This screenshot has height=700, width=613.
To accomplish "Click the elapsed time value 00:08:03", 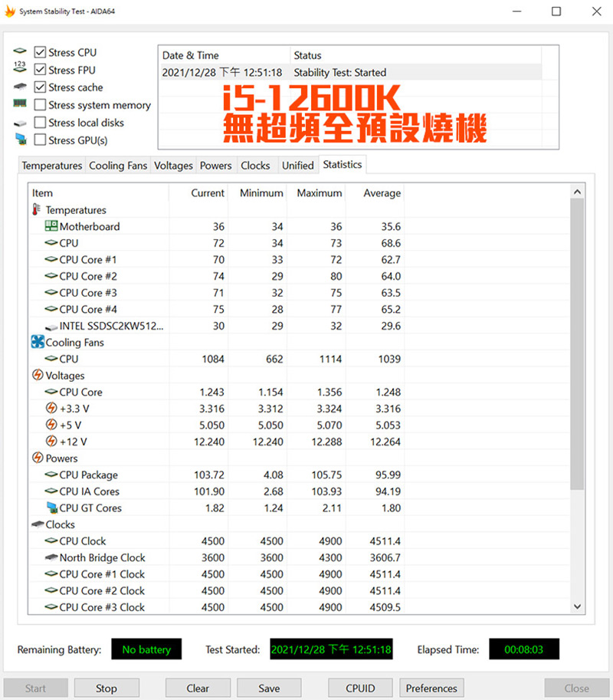I will point(524,649).
